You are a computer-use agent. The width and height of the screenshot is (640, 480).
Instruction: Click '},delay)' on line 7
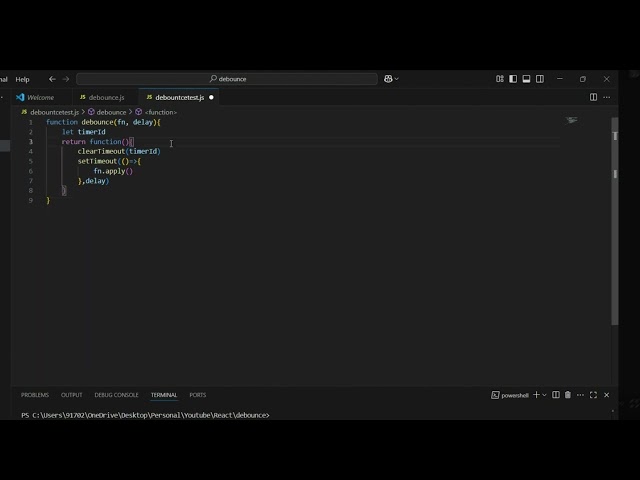coord(93,181)
